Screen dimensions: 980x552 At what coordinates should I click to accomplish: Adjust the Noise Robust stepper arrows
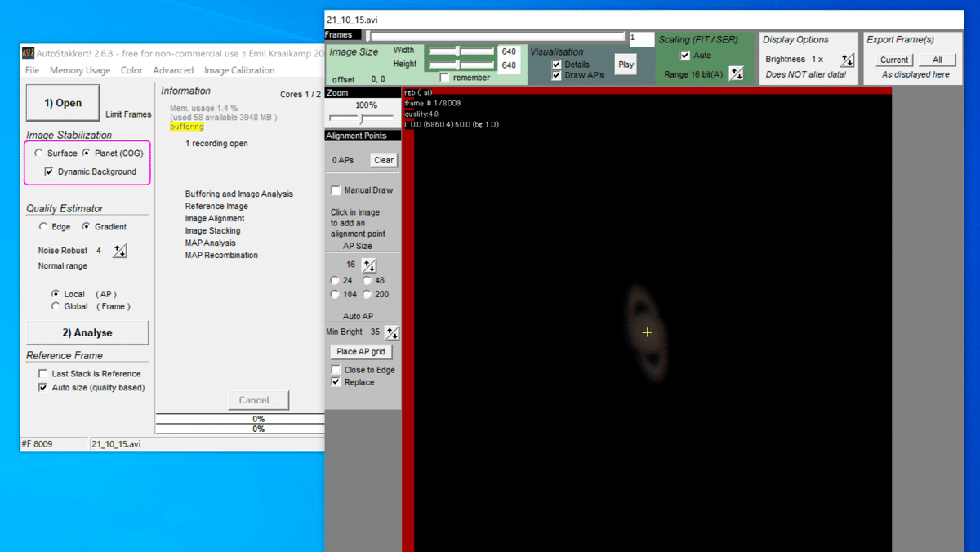tap(120, 251)
